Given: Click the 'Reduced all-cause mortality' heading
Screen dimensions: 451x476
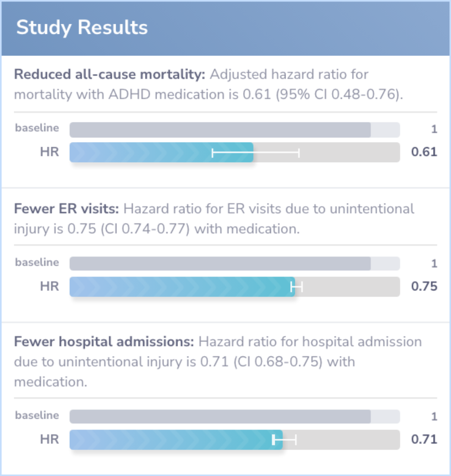Looking at the screenshot, I should point(110,74).
